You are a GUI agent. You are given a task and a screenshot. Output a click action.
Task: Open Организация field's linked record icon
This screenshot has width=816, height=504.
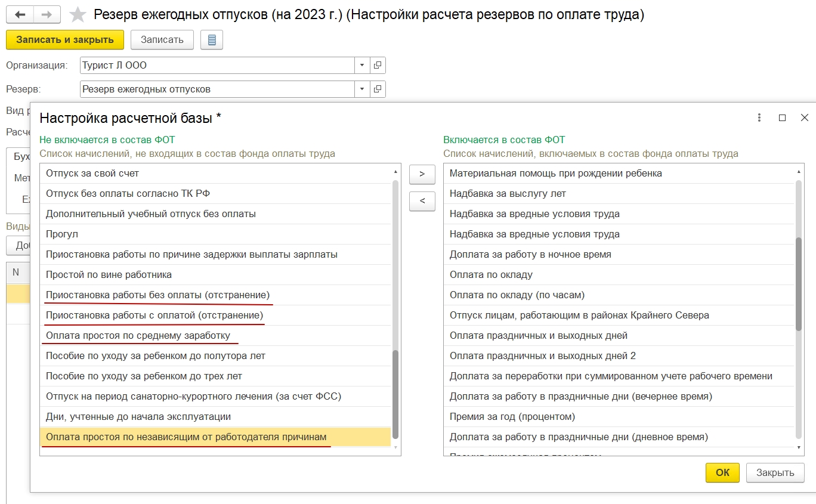[378, 66]
